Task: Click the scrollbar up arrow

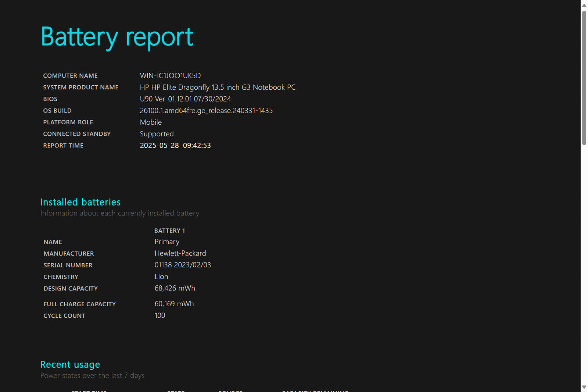Action: click(584, 5)
